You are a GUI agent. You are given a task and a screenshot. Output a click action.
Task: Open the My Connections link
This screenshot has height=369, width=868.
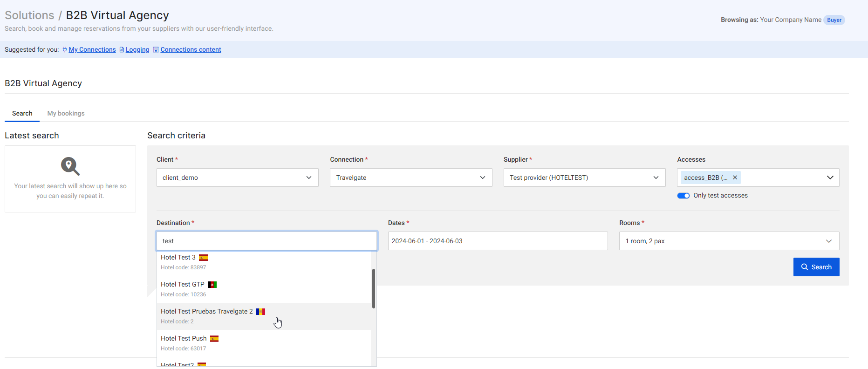pos(92,50)
